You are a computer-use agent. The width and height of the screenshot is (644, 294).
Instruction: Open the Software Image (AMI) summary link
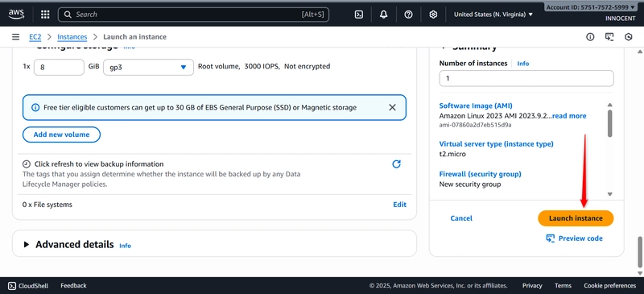(x=476, y=106)
